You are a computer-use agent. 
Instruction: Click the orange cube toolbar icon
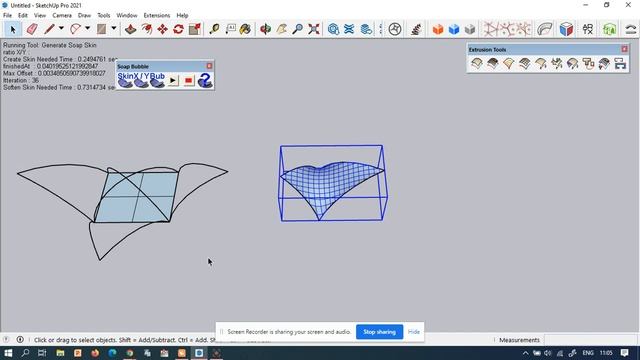pos(438,29)
